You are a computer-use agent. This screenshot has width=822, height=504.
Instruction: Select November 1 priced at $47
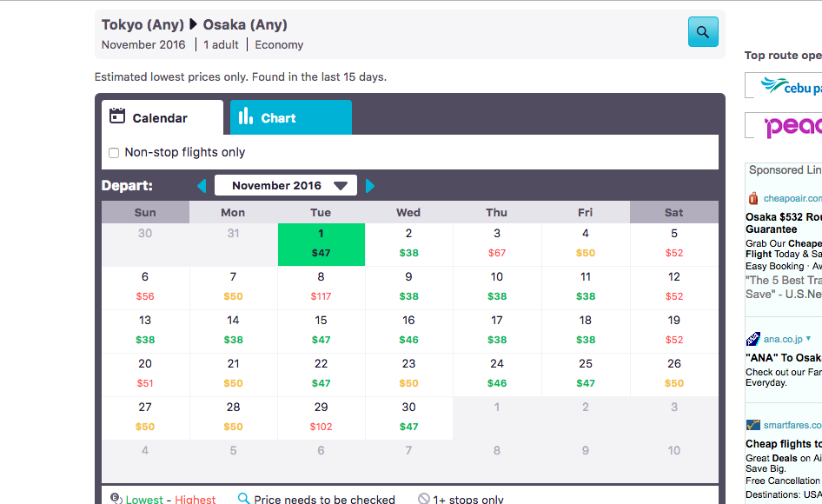click(x=321, y=244)
